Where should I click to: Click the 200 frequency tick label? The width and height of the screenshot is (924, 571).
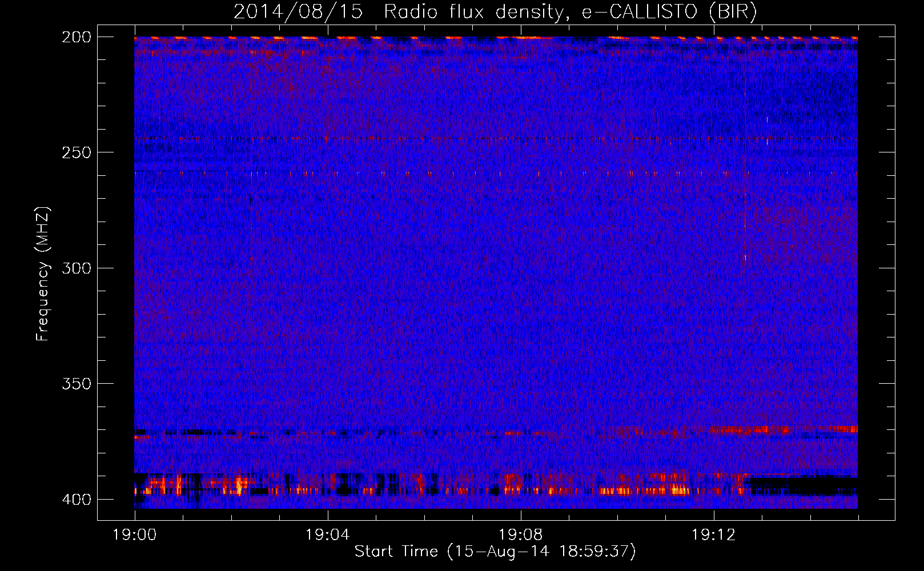76,37
